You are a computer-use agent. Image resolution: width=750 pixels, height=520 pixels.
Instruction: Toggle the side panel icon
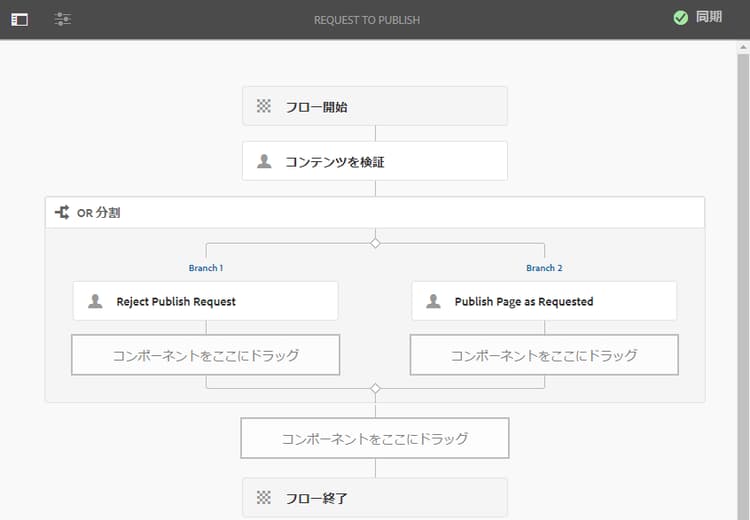(19, 19)
